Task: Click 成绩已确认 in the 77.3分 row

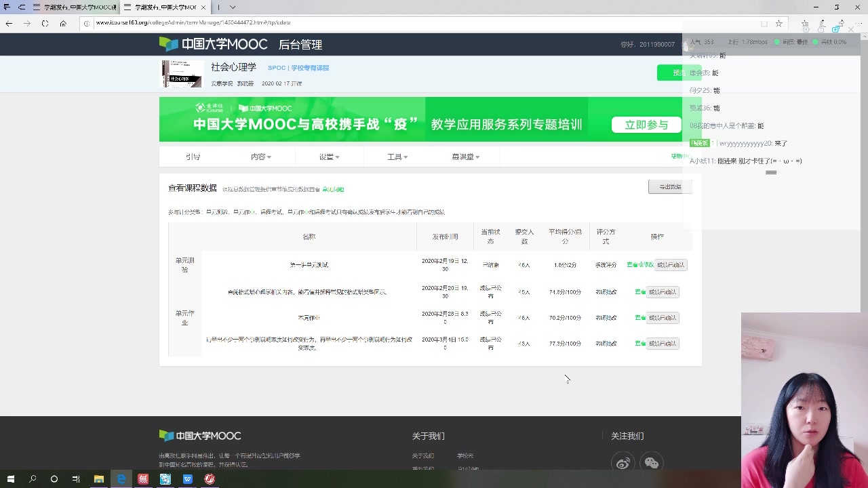Action: (662, 344)
